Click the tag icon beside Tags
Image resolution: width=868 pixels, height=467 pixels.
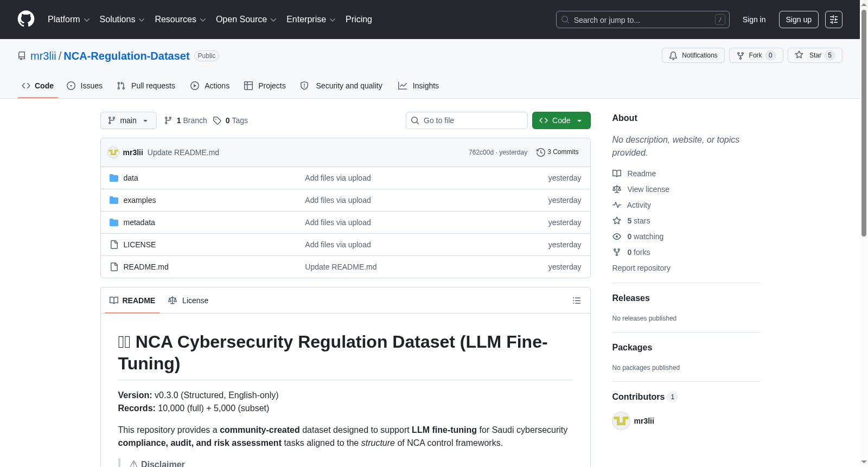pyautogui.click(x=217, y=120)
